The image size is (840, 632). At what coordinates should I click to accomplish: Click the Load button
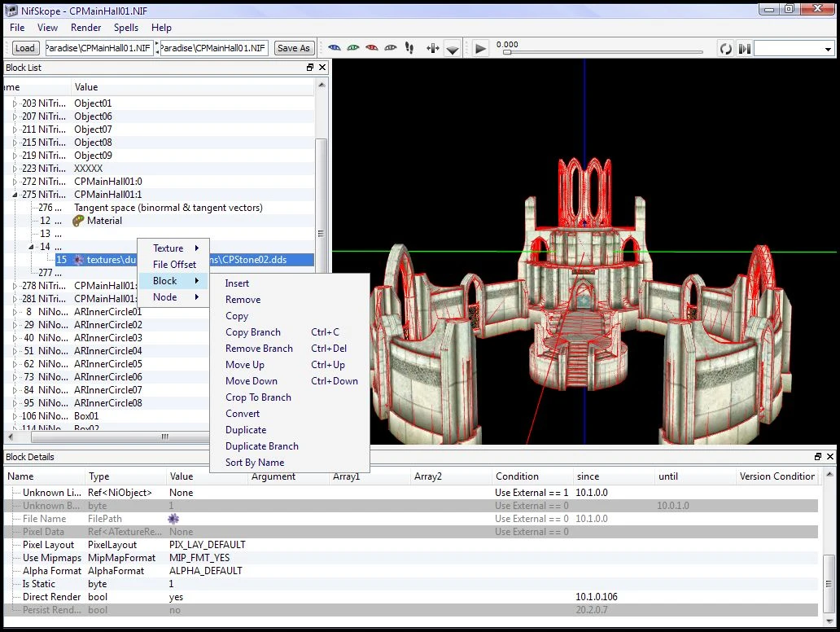pos(24,47)
